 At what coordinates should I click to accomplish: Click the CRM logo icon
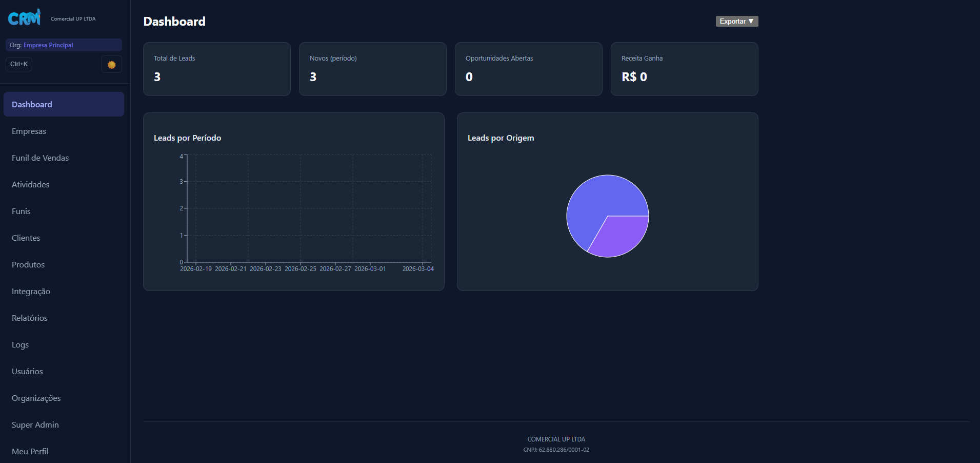pos(24,18)
